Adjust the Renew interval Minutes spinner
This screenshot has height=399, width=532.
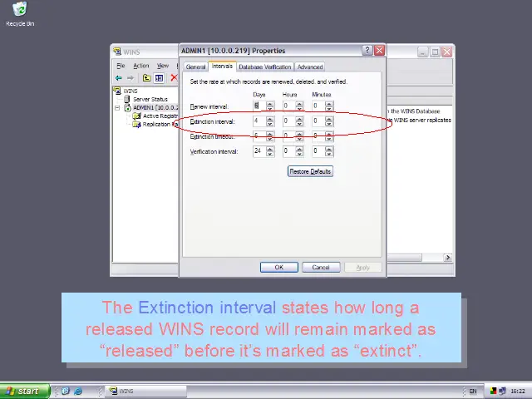pyautogui.click(x=329, y=106)
